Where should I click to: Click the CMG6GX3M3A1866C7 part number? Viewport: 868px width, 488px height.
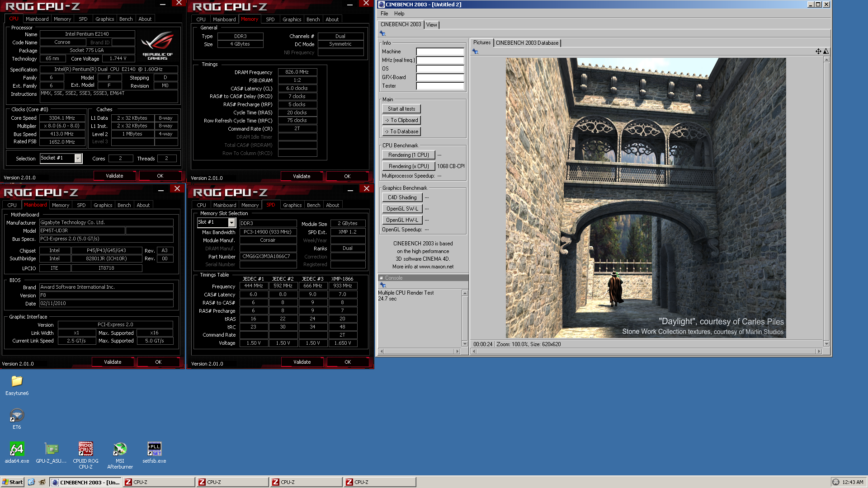(268, 256)
